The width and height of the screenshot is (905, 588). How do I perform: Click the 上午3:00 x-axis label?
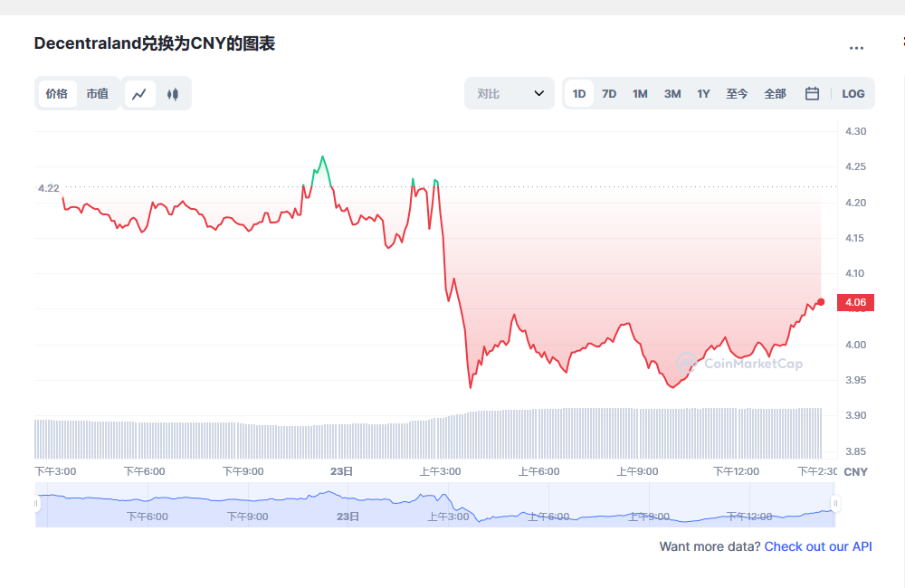click(440, 471)
